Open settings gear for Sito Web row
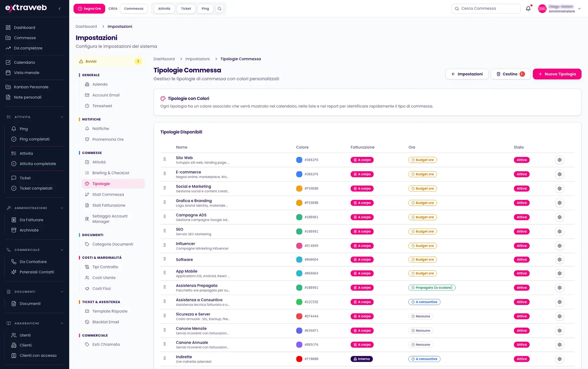588x369 pixels. pos(560,160)
